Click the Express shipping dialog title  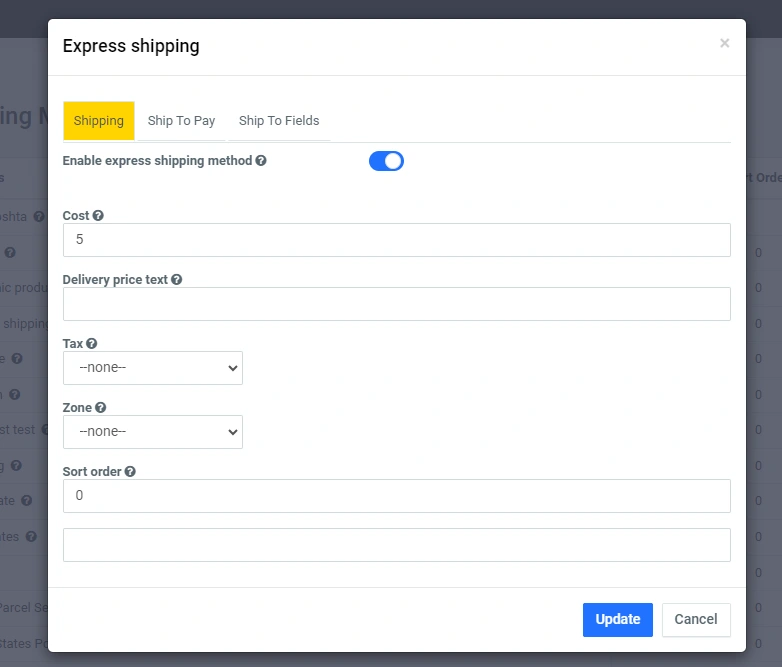(131, 46)
